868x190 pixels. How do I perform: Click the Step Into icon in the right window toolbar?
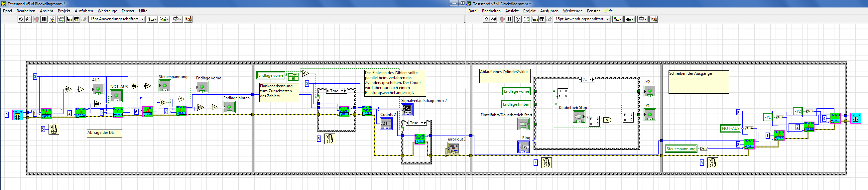(535, 19)
